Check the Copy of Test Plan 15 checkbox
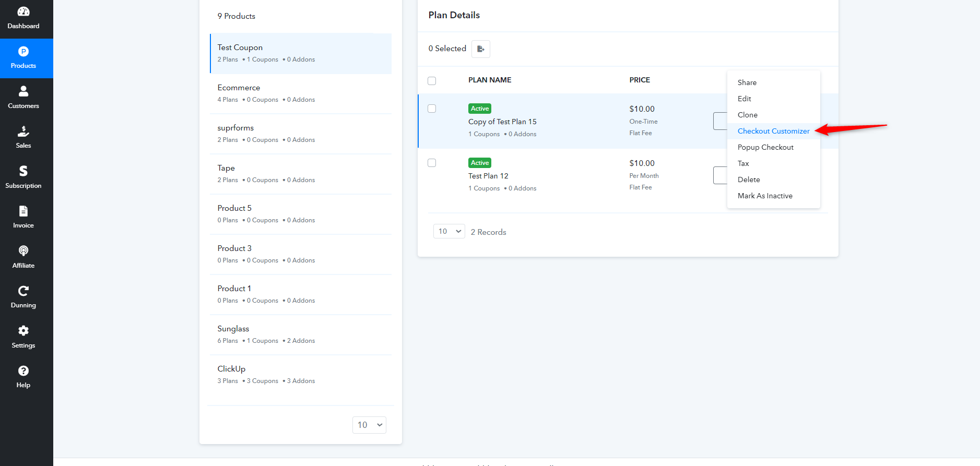 [432, 109]
